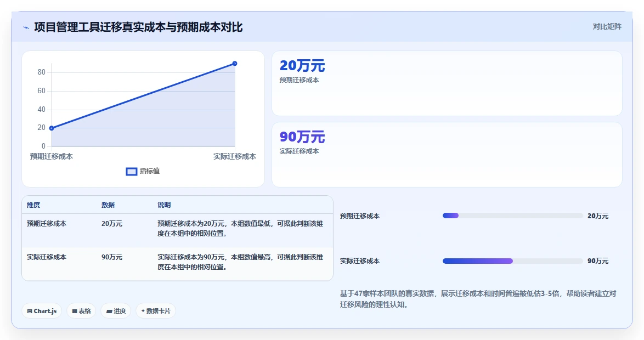Screen dimensions: 644x340
Task: Click the 20万元 data card value
Action: point(302,66)
